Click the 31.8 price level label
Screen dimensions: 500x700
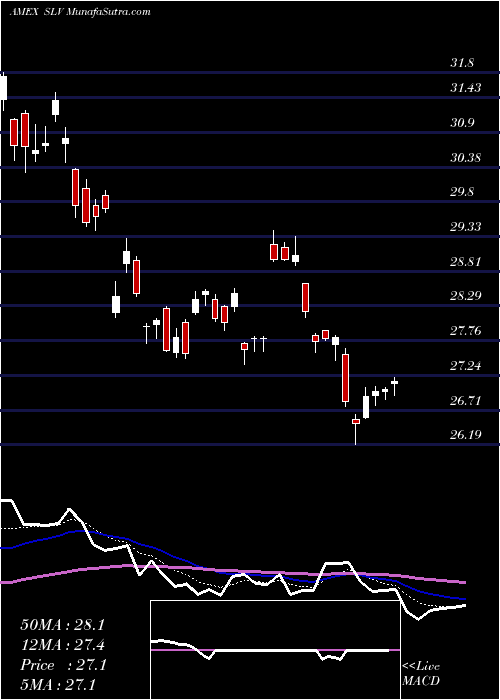point(462,63)
